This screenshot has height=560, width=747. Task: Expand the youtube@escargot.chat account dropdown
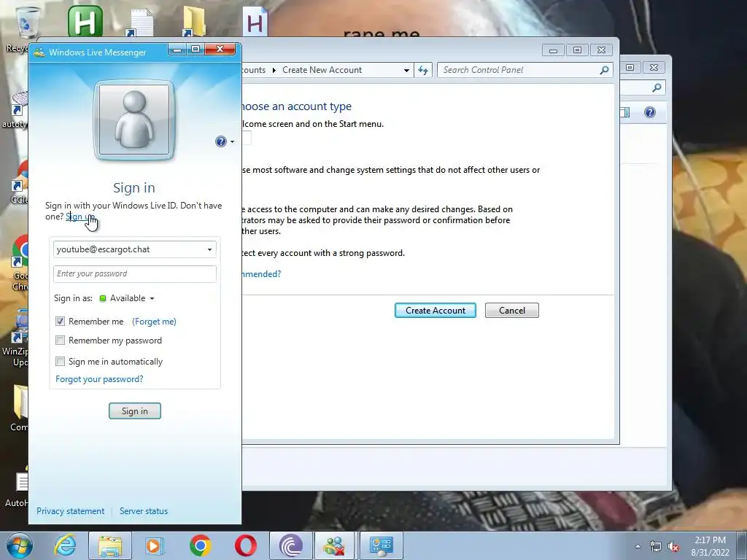tap(209, 249)
